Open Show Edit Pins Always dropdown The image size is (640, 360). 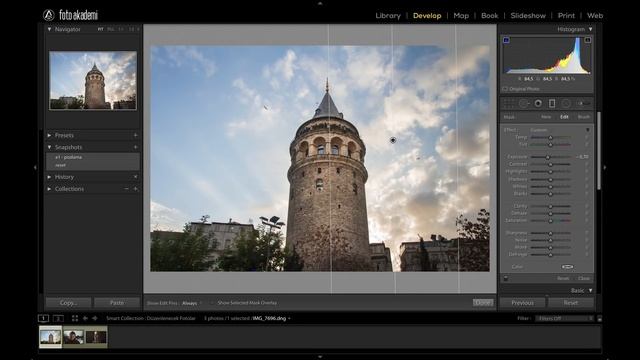(x=192, y=303)
